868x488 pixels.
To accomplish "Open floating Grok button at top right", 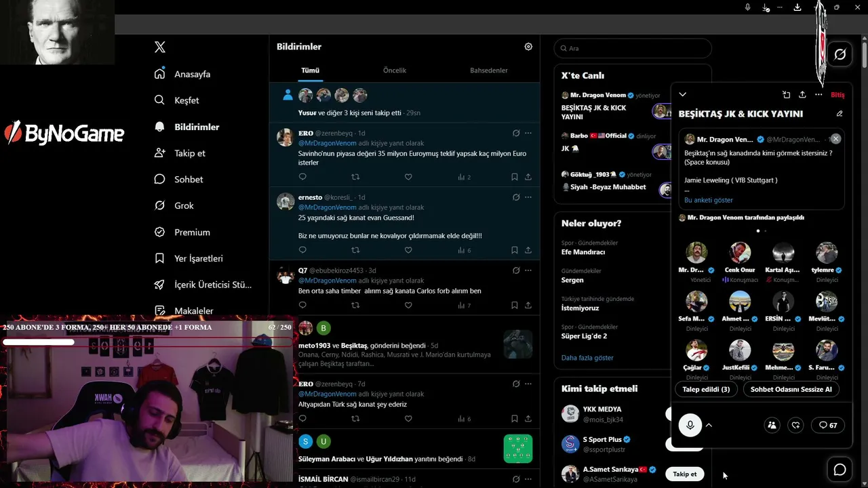I will [840, 54].
